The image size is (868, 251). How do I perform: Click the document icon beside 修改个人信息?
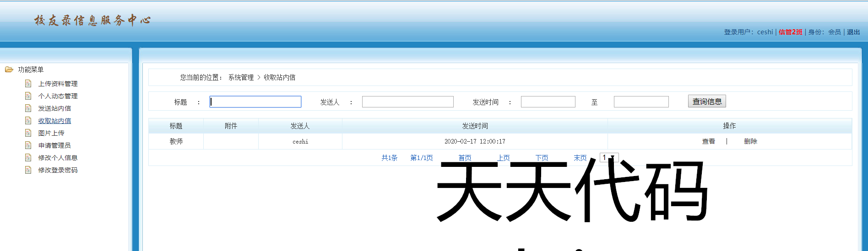pos(28,158)
